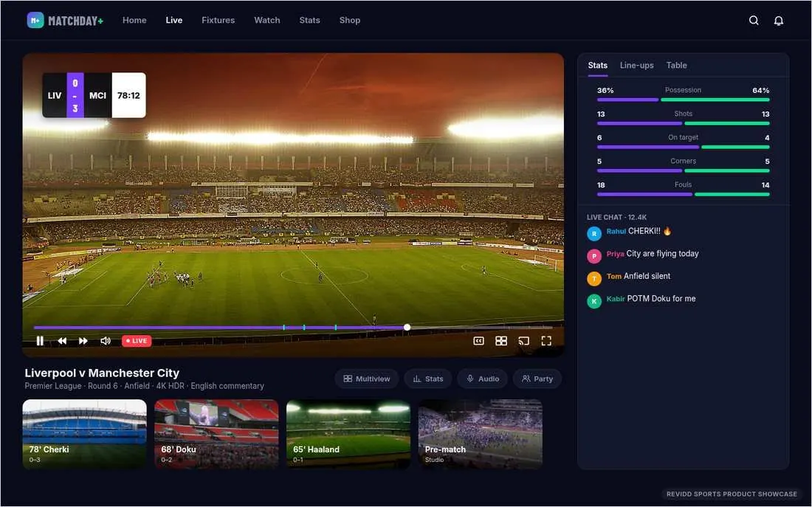The height and width of the screenshot is (507, 812).
Task: Pause the live video
Action: 40,341
